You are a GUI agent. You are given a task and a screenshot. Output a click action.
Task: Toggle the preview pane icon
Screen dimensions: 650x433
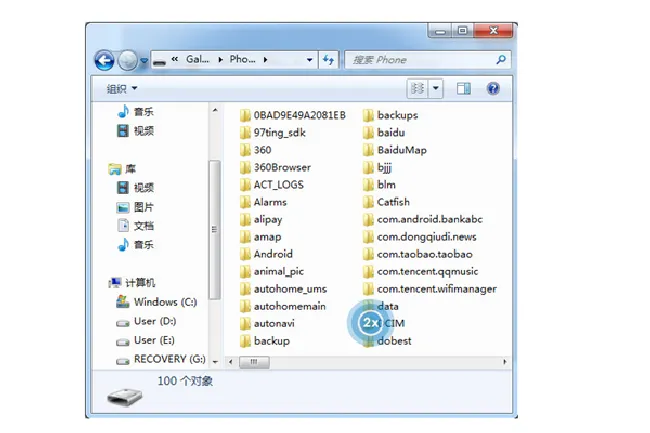pos(463,89)
